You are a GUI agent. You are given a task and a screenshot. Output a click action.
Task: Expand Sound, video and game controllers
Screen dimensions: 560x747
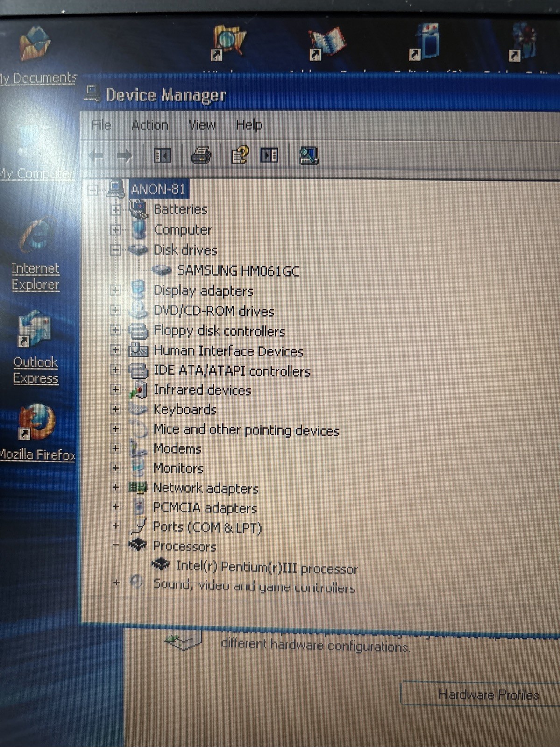(x=116, y=583)
